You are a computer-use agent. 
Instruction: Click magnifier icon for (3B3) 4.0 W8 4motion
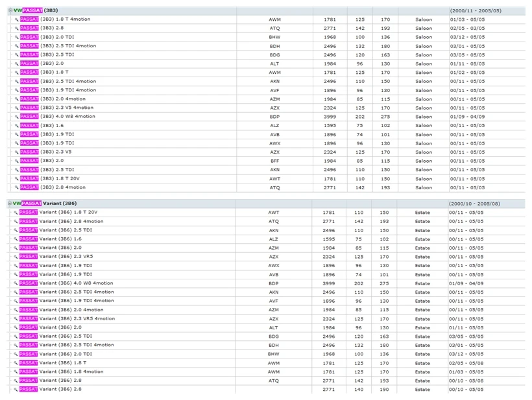[16, 117]
